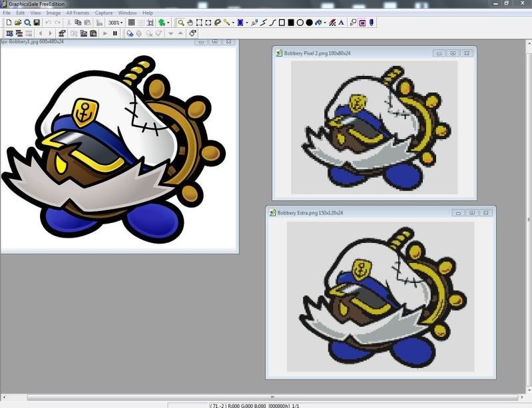Copy the selection
The image size is (532, 408).
(x=78, y=23)
